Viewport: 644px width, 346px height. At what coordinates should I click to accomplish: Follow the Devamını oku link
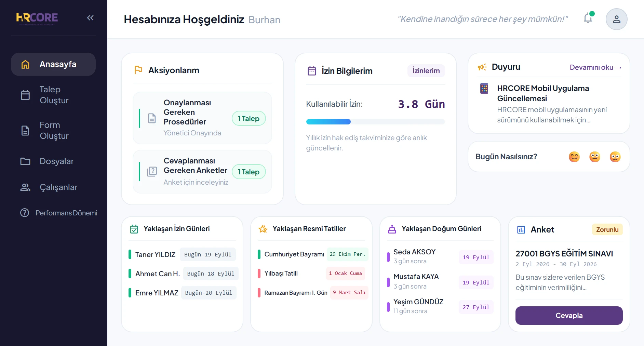595,67
